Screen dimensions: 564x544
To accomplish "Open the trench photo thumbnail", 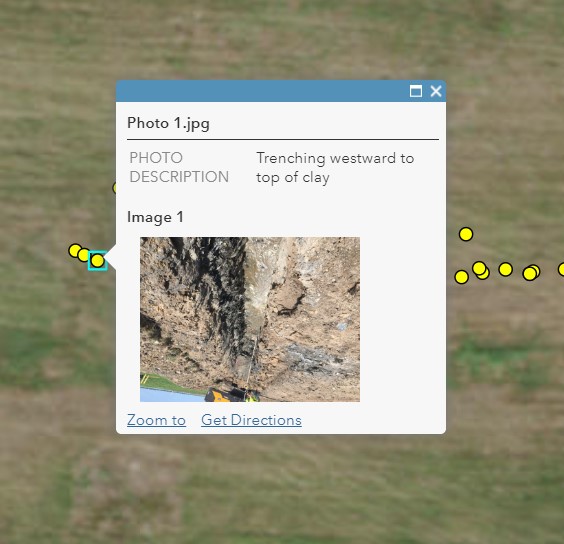I will coord(250,319).
